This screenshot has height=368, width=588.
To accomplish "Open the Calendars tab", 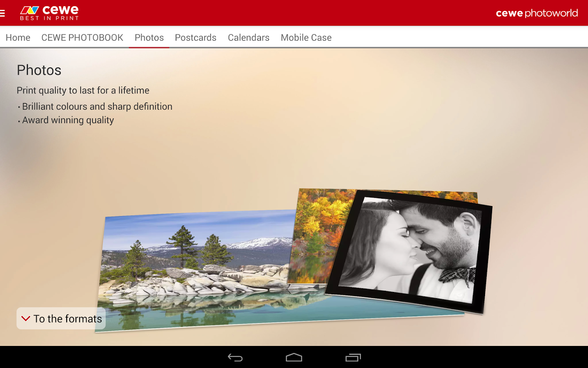I will 248,37.
